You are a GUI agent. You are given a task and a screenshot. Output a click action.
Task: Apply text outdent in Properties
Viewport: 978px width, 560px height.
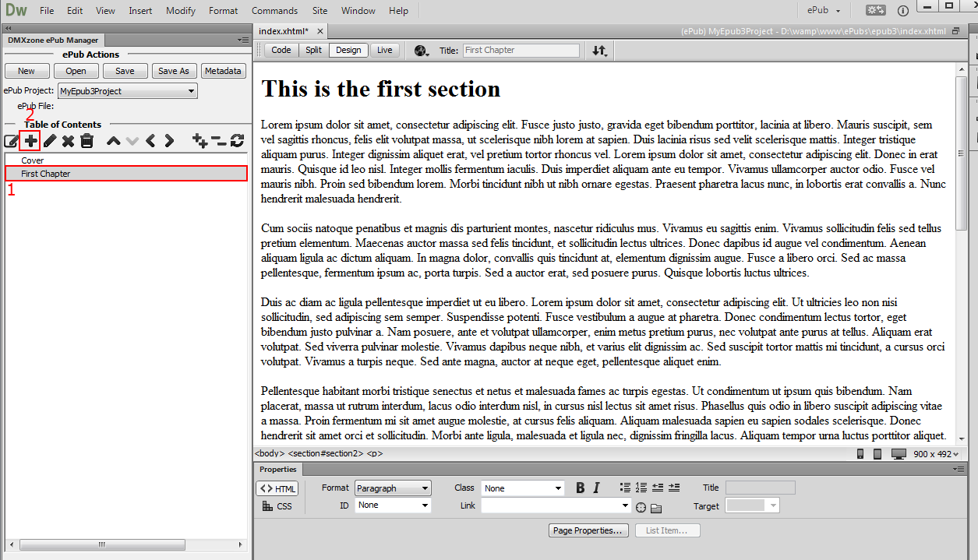coord(658,488)
